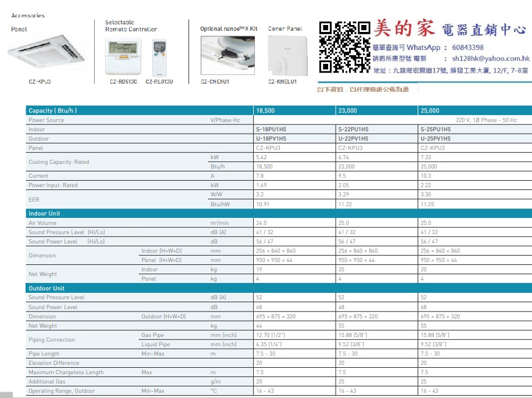Click the 6.74 kW cooling capacity value
Screen dimensions: 532x398
click(x=344, y=157)
